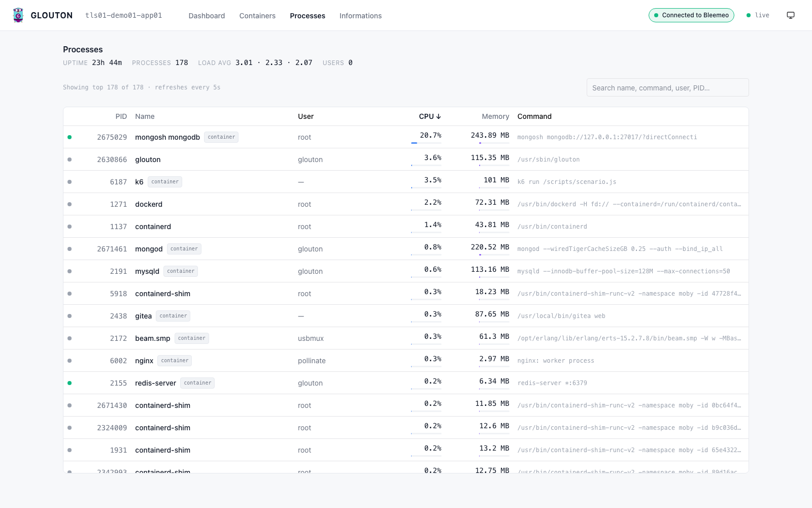Click the containerd-shim row with PID 2671430
Image resolution: width=812 pixels, height=508 pixels.
pyautogui.click(x=406, y=405)
